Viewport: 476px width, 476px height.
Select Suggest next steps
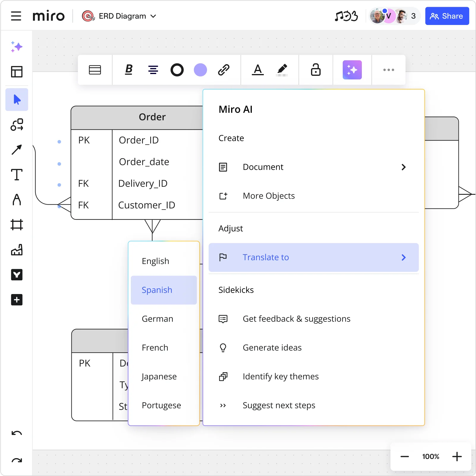coord(314,406)
